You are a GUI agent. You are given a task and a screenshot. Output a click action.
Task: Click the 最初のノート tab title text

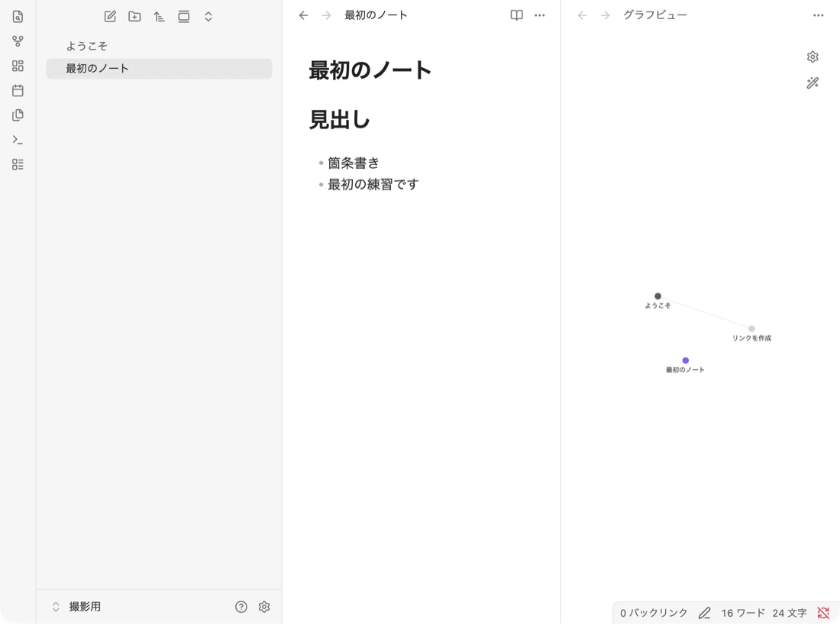376,15
